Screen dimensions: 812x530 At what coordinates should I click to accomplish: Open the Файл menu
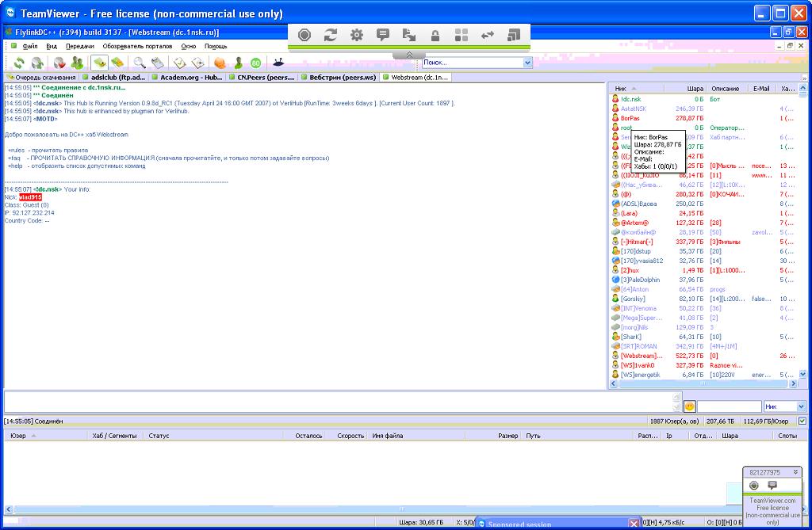(30, 46)
